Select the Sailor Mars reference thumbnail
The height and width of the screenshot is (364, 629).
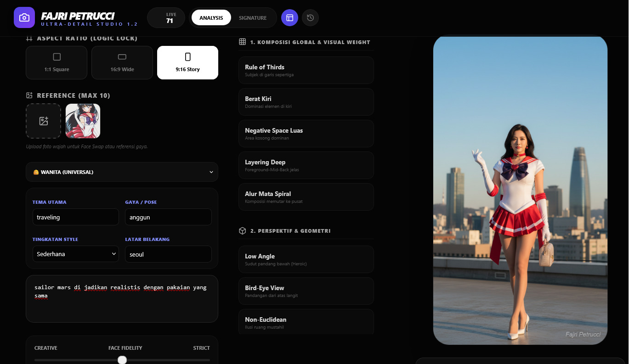click(83, 121)
